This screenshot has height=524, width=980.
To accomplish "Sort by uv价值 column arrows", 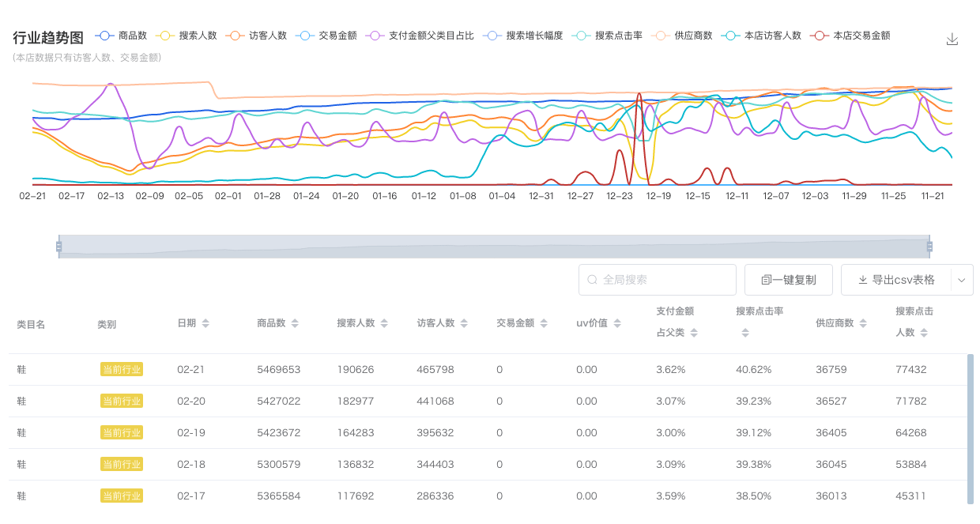I will (617, 323).
